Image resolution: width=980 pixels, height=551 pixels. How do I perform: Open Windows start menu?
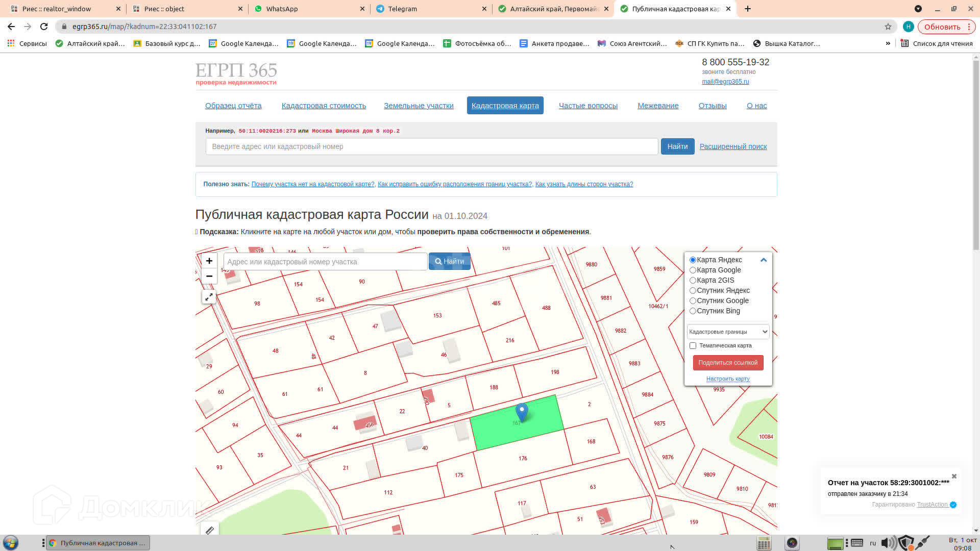11,542
